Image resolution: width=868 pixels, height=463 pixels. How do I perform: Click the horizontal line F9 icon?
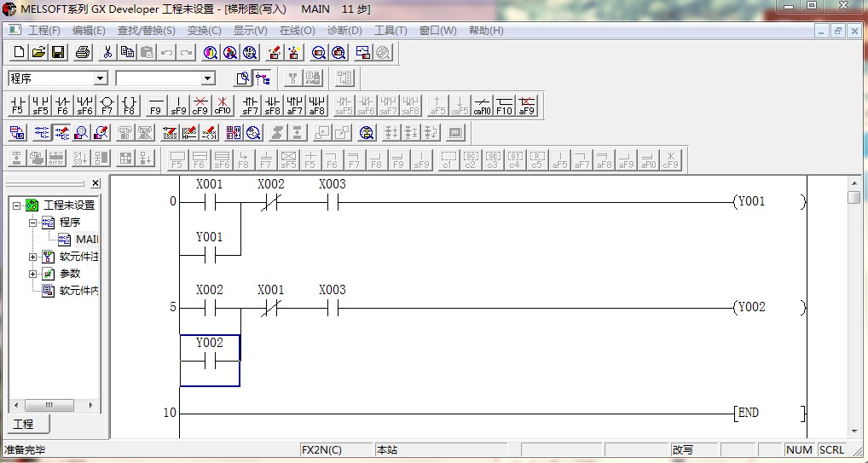(x=155, y=105)
